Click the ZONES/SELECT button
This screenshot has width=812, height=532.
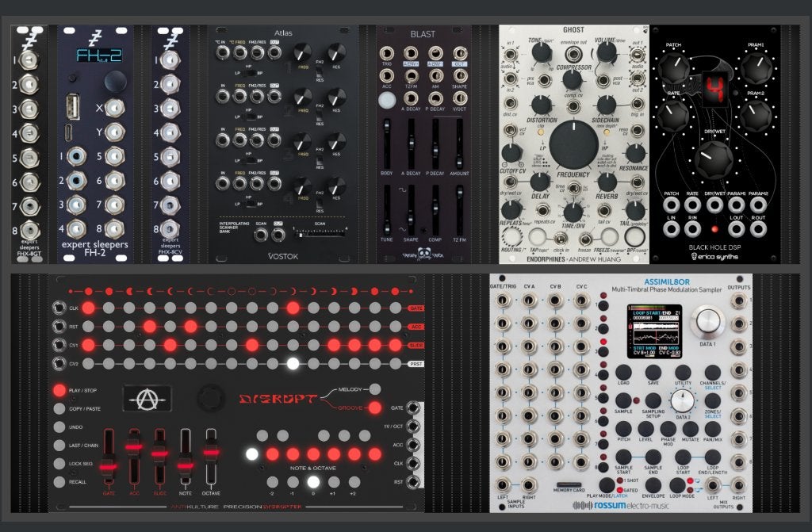click(x=713, y=400)
